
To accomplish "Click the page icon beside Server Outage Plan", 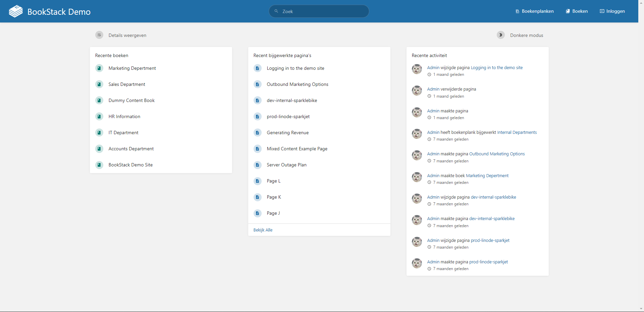I will tap(258, 165).
